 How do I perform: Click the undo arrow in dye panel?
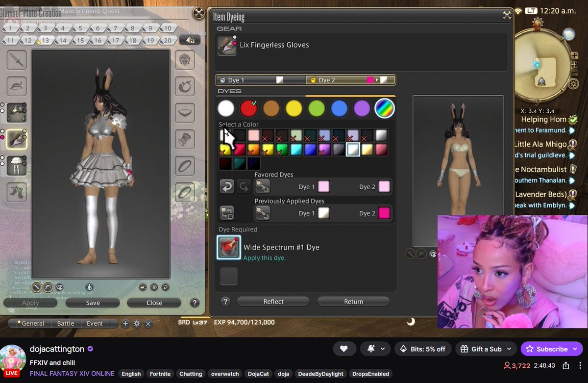click(227, 186)
